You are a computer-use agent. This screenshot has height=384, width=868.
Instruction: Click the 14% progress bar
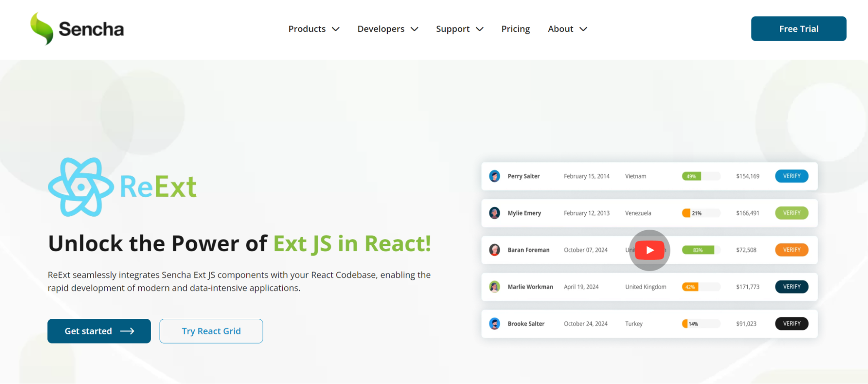(x=701, y=324)
